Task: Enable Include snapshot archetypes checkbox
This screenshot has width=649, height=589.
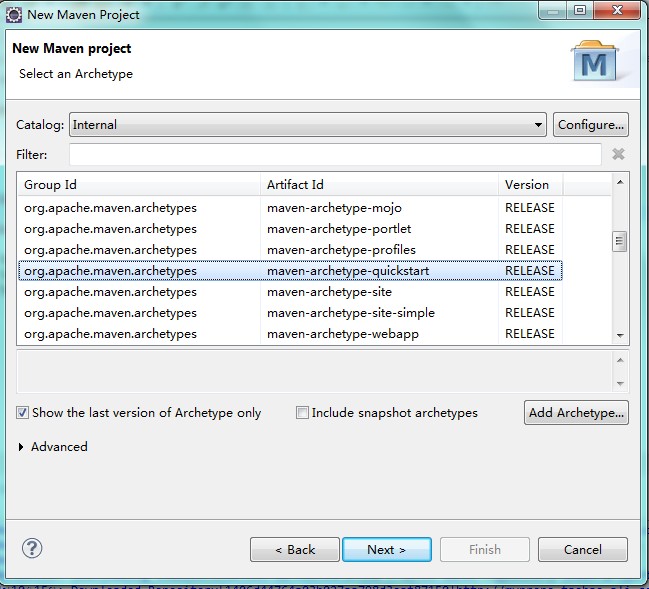Action: pyautogui.click(x=302, y=413)
